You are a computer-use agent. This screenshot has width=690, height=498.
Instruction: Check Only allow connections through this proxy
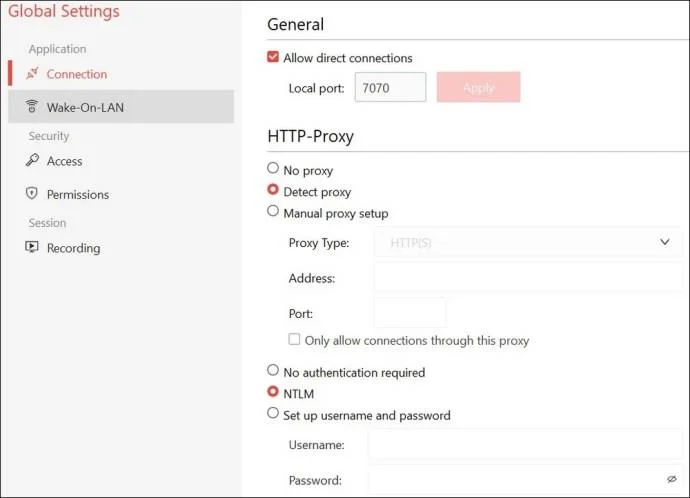pos(294,339)
